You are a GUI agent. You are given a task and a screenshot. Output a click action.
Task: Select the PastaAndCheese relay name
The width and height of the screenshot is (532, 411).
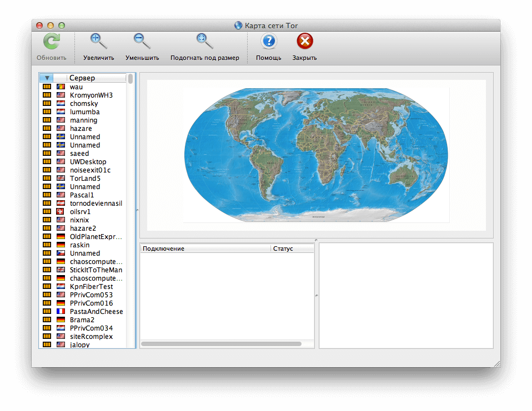click(x=97, y=311)
